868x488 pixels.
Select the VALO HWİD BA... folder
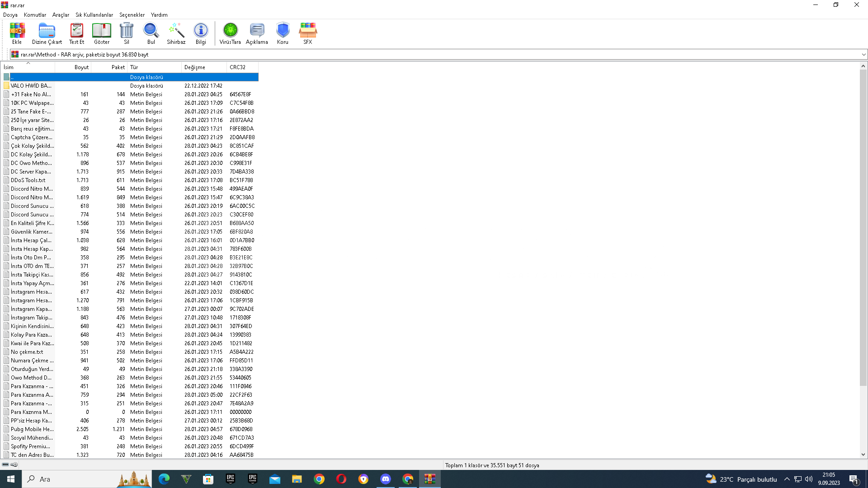pyautogui.click(x=130, y=85)
